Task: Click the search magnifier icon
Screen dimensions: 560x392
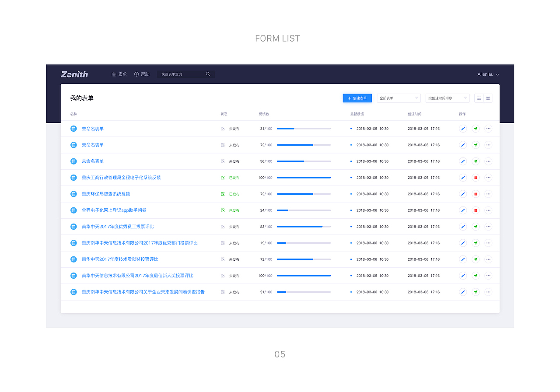Action: 208,74
